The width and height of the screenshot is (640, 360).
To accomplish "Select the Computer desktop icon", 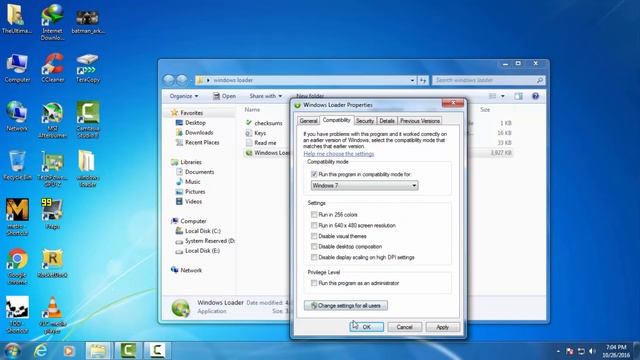I will (17, 68).
